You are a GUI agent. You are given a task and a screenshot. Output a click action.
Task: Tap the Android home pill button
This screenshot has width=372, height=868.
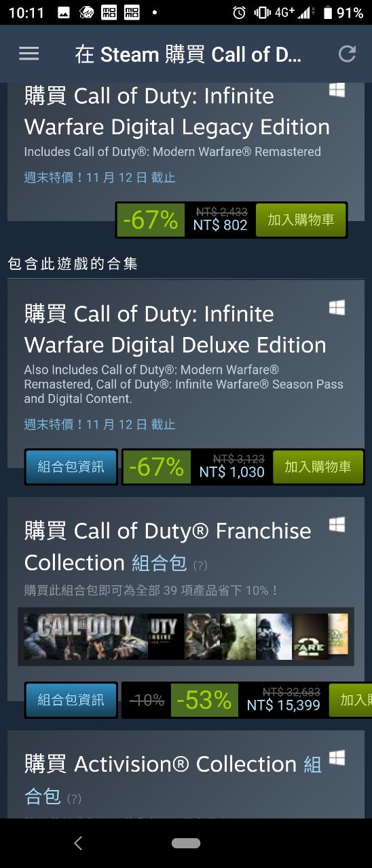186,843
